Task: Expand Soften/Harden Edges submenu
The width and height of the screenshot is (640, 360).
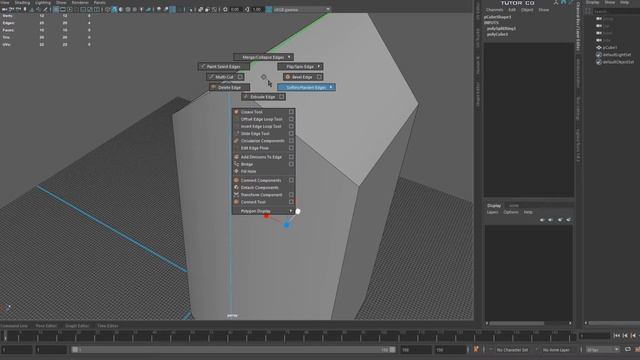Action: point(331,87)
